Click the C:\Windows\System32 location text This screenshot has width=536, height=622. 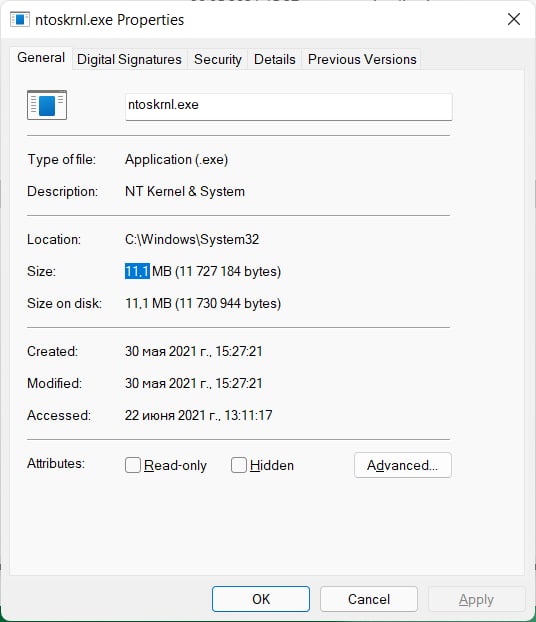coord(192,240)
